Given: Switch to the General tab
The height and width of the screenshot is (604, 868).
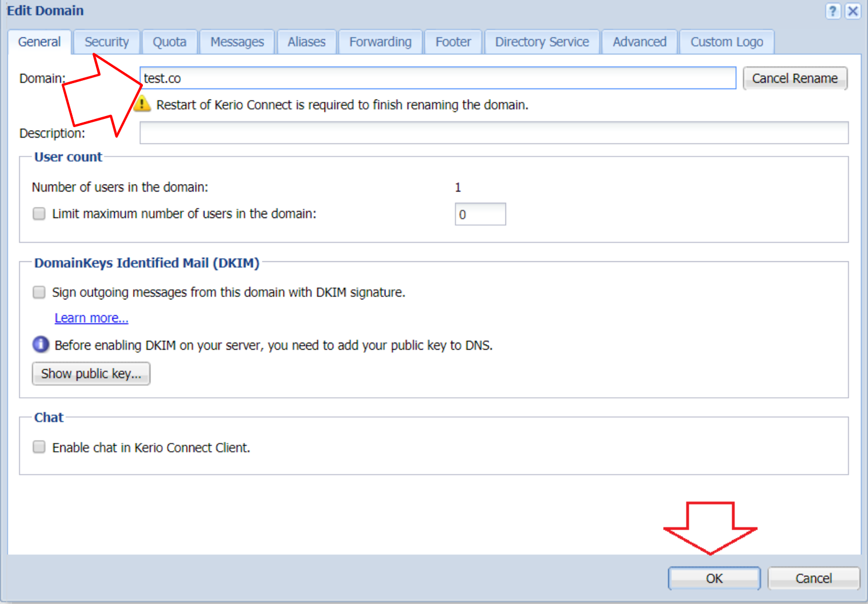Looking at the screenshot, I should click(x=39, y=42).
